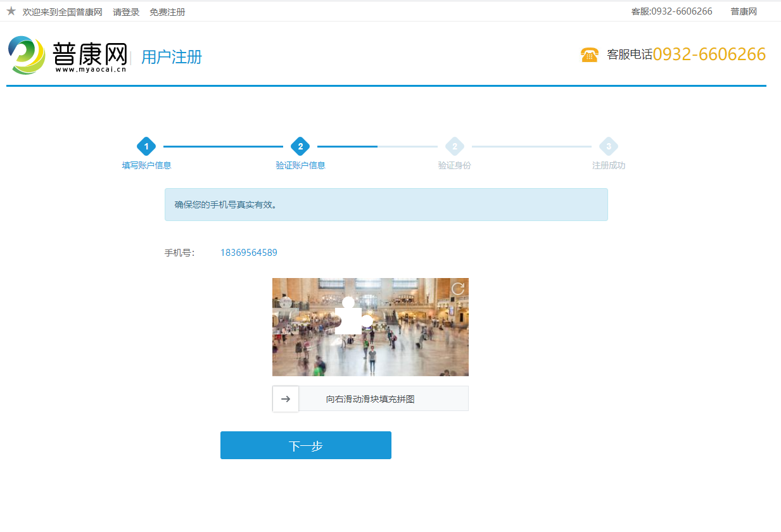Open the 请登录 login link

(x=126, y=12)
